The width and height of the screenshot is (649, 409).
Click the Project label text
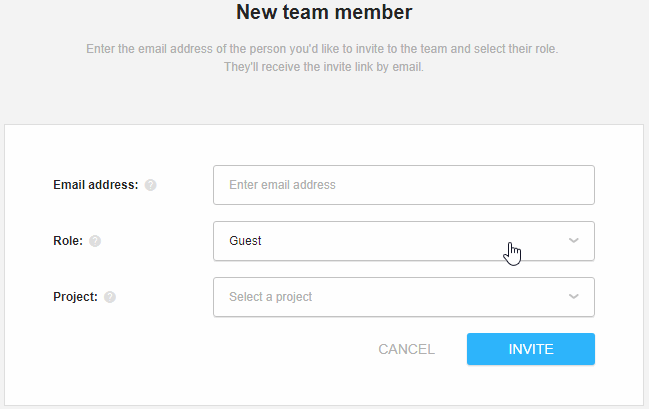[75, 297]
